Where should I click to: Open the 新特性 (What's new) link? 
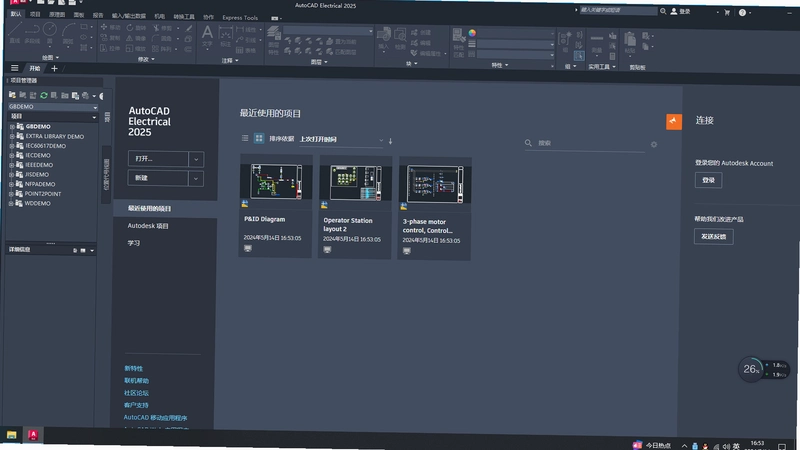(133, 368)
